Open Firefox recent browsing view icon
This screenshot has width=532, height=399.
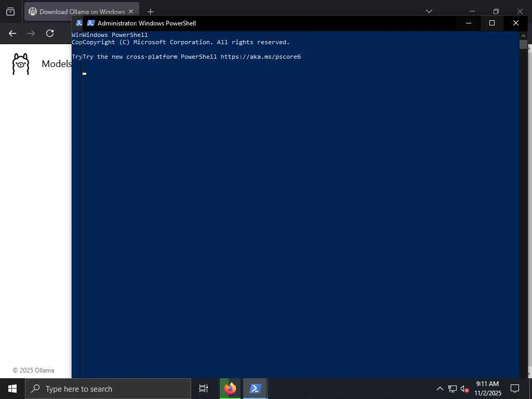click(x=10, y=11)
